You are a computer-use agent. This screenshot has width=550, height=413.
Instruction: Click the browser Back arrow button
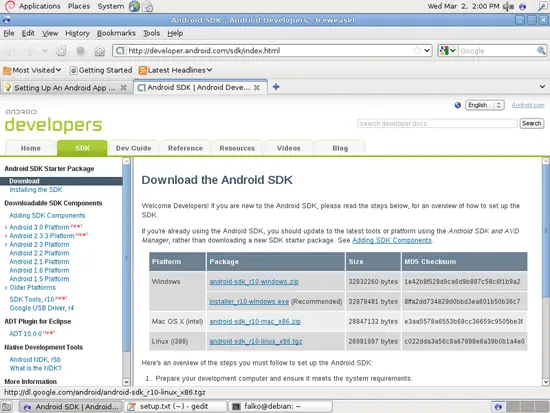tap(10, 51)
